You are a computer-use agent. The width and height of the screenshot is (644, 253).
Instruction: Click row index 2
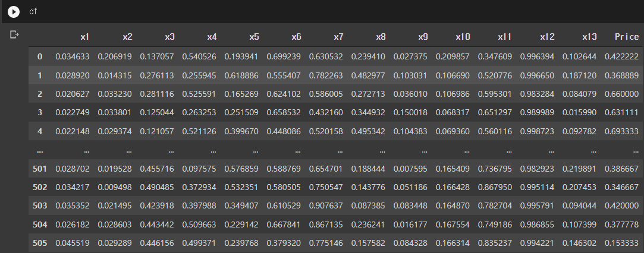(40, 94)
